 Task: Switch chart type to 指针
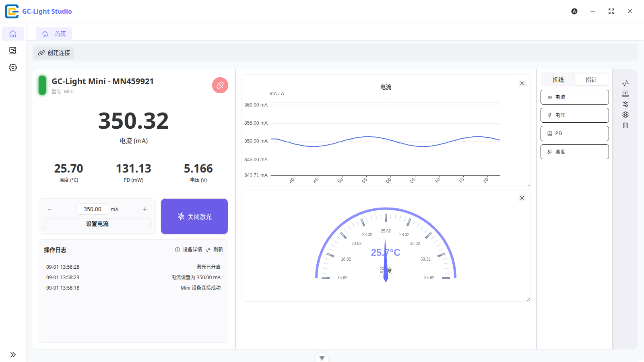tap(591, 80)
